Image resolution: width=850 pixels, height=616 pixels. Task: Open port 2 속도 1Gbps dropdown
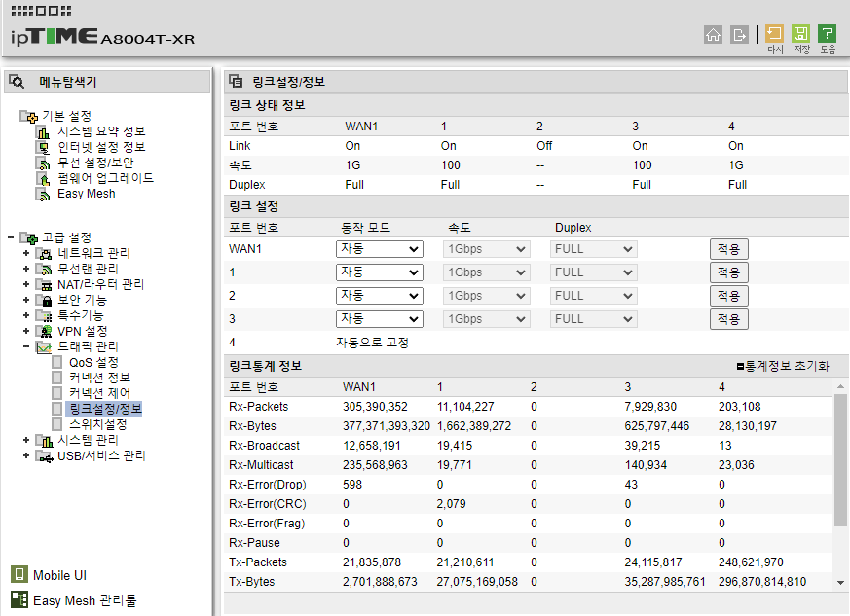point(486,296)
